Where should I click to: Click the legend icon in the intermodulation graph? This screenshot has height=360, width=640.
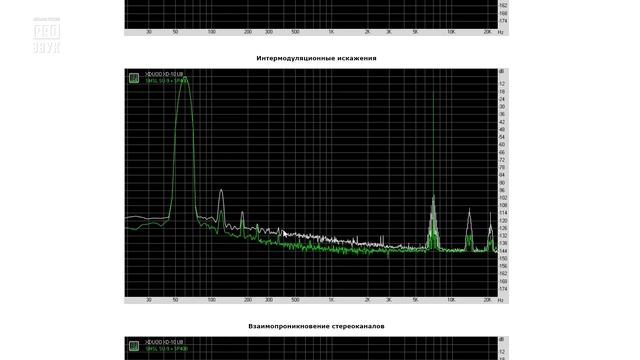coord(134,78)
